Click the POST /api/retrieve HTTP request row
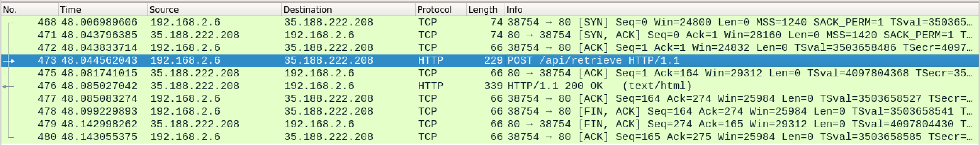980x145 pixels. tap(593, 60)
